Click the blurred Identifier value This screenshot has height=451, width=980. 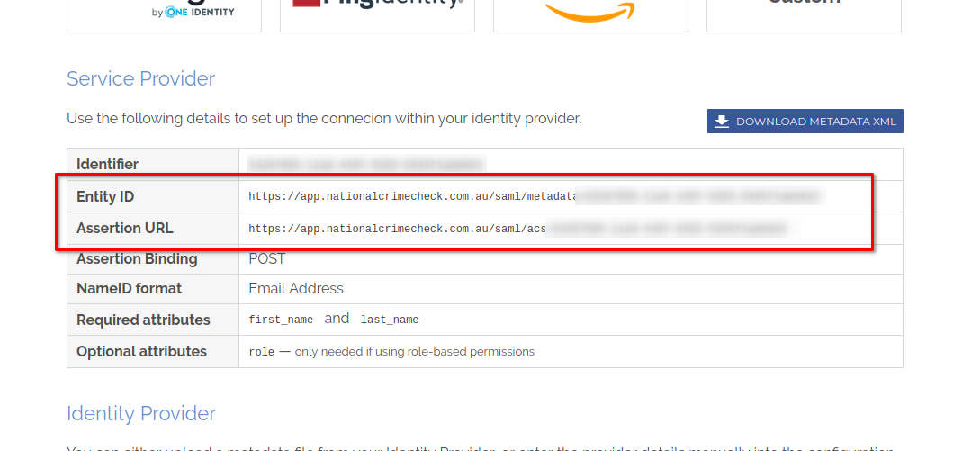(366, 165)
